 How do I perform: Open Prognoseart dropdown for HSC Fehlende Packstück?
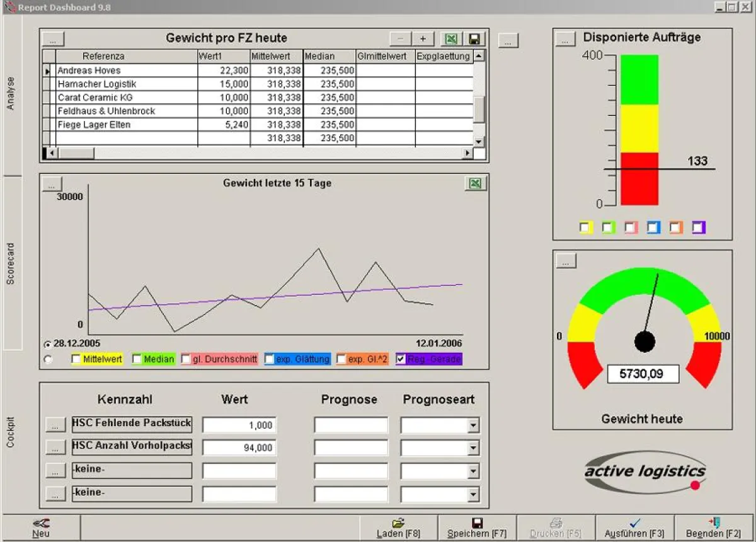(473, 426)
